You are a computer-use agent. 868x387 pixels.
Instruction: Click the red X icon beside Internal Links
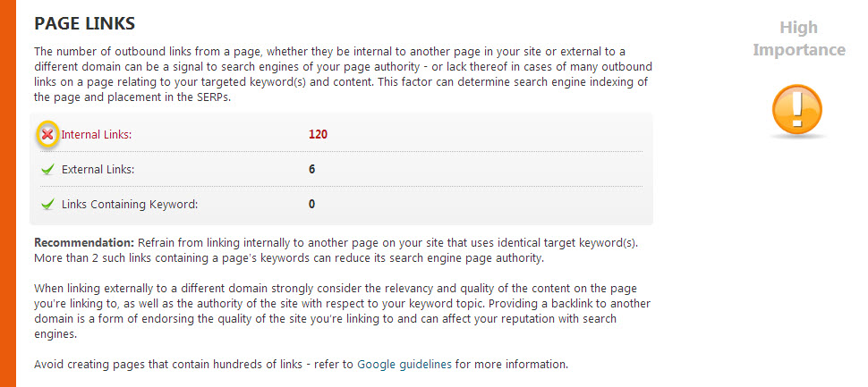click(48, 134)
